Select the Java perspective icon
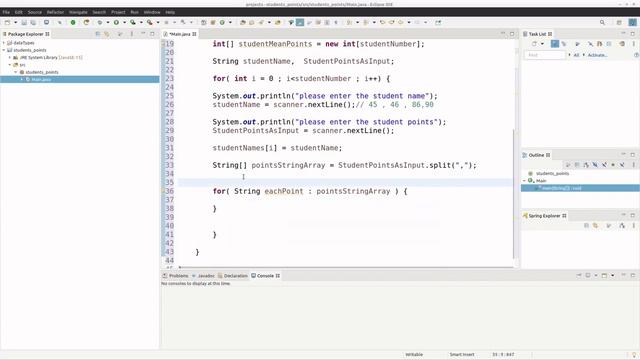Image resolution: width=640 pixels, height=360 pixels. pyautogui.click(x=633, y=22)
